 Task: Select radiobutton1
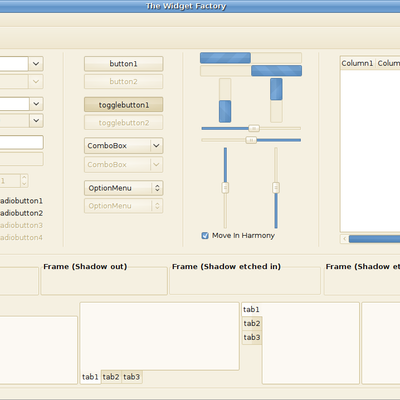(21, 201)
